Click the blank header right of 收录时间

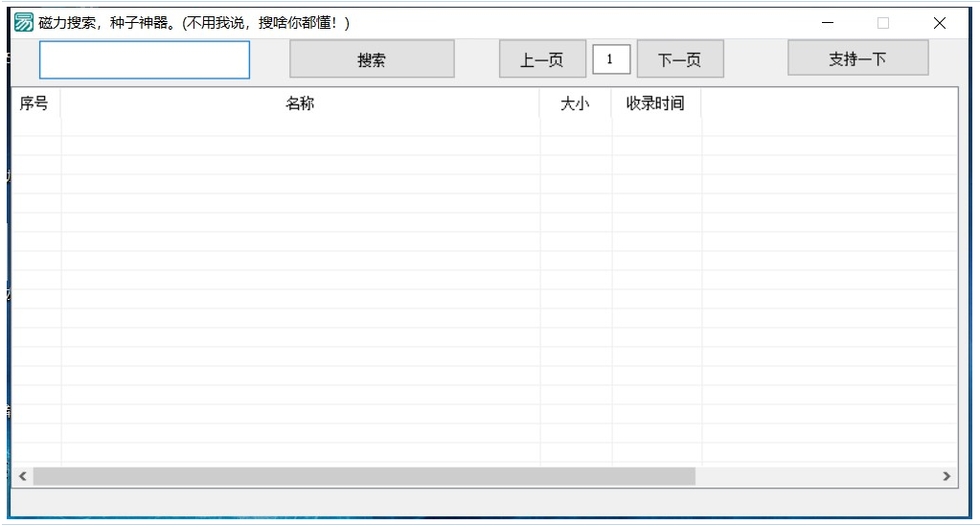click(x=829, y=103)
